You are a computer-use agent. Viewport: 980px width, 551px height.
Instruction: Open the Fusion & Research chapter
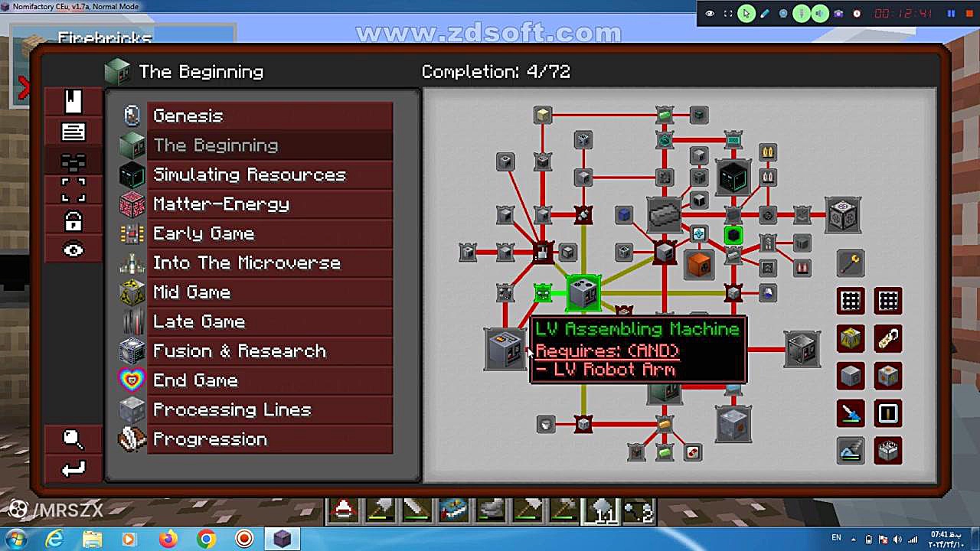[x=269, y=351]
